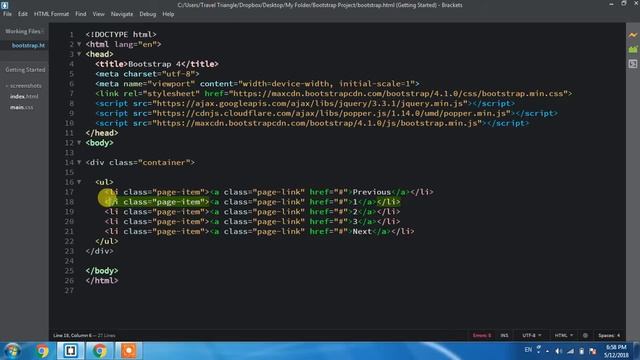Open the Edit menu
The height and width of the screenshot is (360, 640).
click(x=22, y=14)
